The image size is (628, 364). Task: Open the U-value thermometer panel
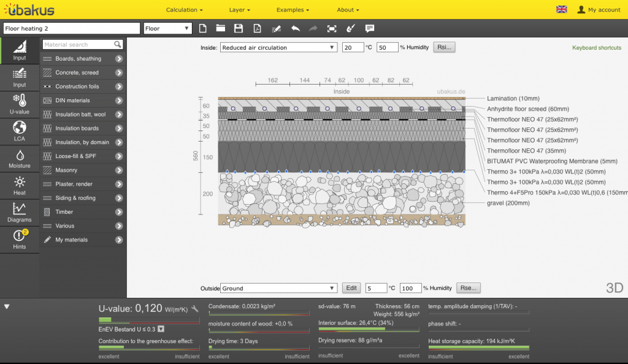click(x=20, y=104)
